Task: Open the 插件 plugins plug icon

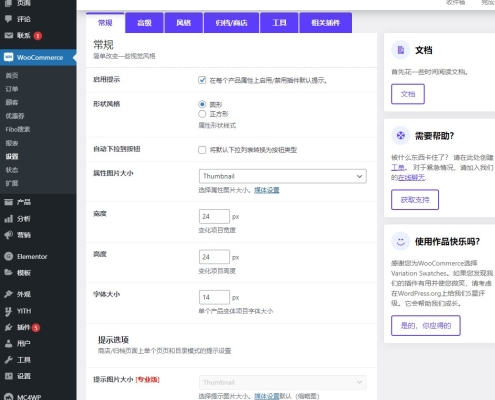Action: [8, 327]
